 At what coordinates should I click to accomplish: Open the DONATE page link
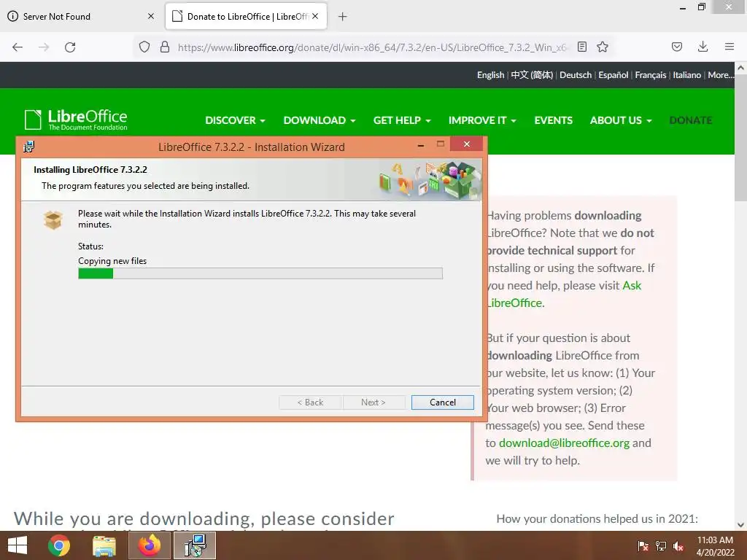690,120
